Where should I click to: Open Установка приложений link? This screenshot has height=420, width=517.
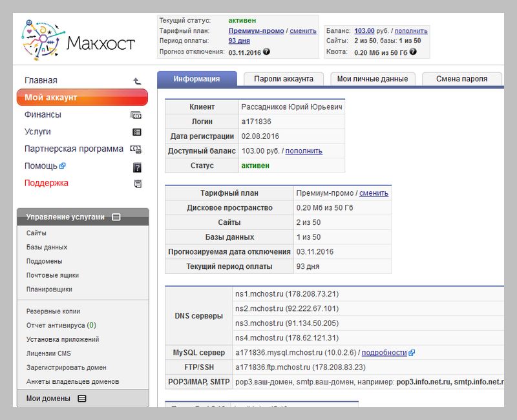(x=63, y=339)
